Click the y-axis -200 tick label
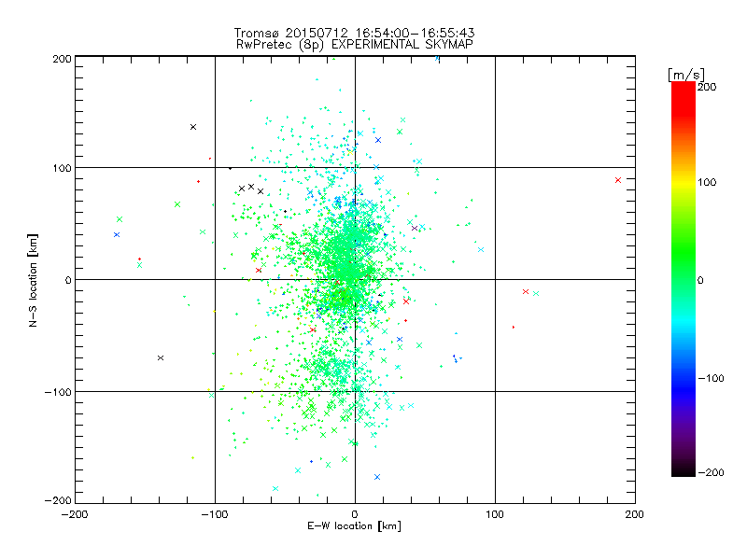Screen dimensions: 747x560 58,500
